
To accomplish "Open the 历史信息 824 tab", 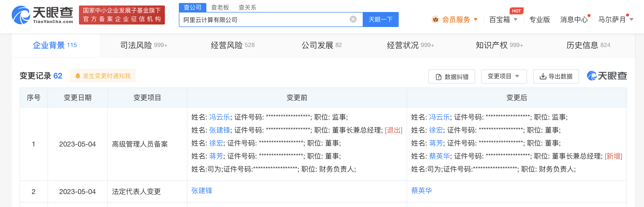I will pyautogui.click(x=588, y=45).
